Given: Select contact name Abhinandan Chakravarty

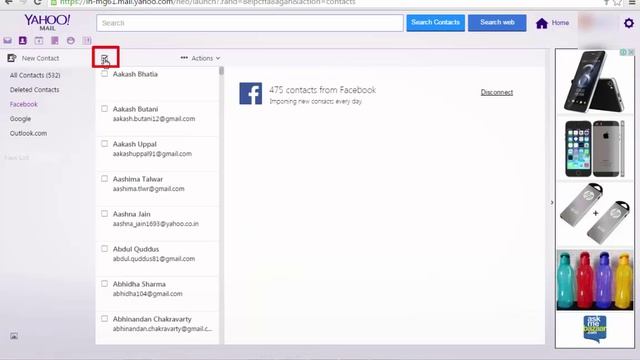Looking at the screenshot, I should click(152, 319).
